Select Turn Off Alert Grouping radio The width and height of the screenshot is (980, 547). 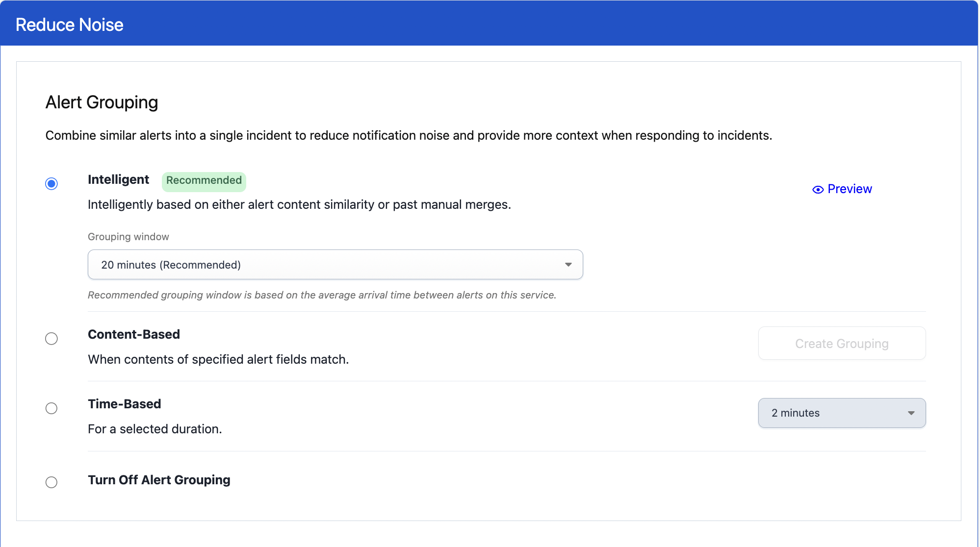coord(52,482)
